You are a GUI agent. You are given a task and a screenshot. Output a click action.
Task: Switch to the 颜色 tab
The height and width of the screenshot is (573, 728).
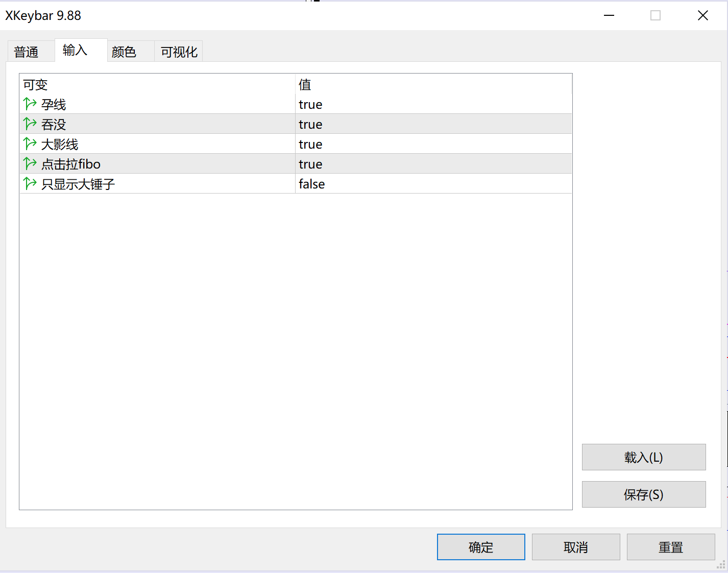point(124,52)
